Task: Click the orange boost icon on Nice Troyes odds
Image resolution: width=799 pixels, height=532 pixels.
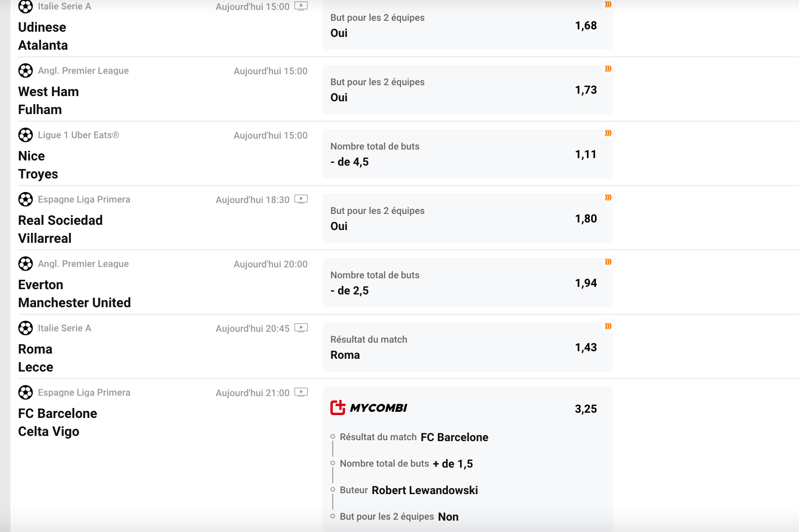Action: click(608, 133)
